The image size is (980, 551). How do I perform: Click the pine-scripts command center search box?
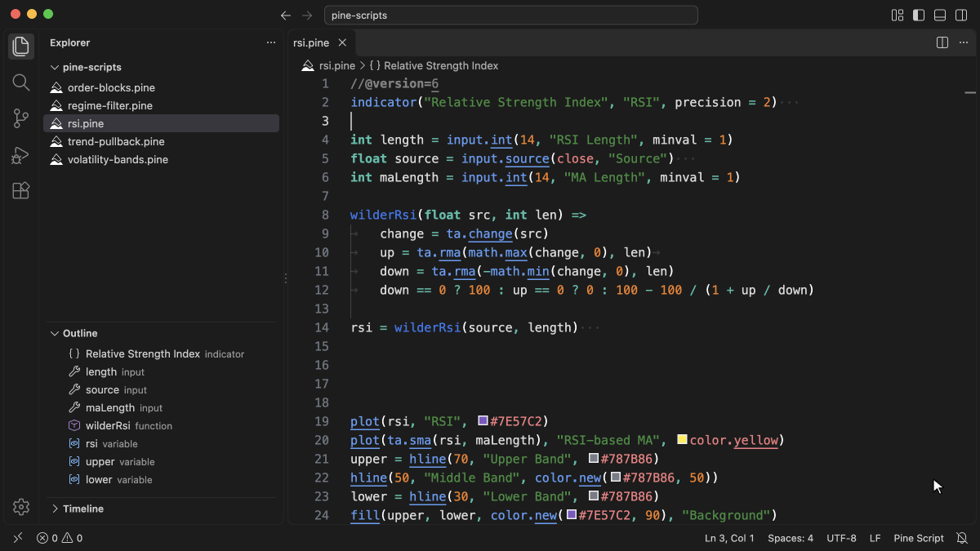[511, 16]
